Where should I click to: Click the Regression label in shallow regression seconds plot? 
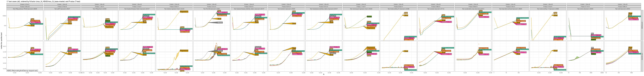[184, 51]
